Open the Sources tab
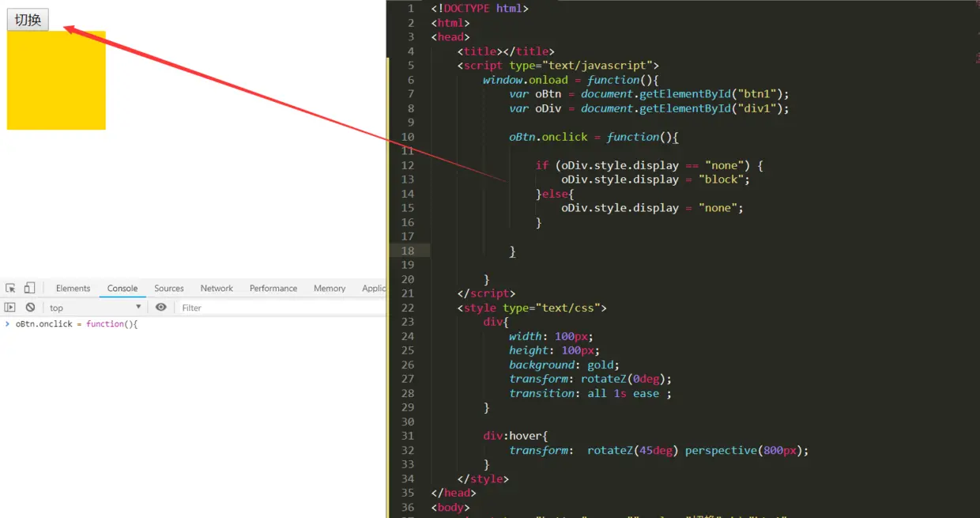 (169, 289)
